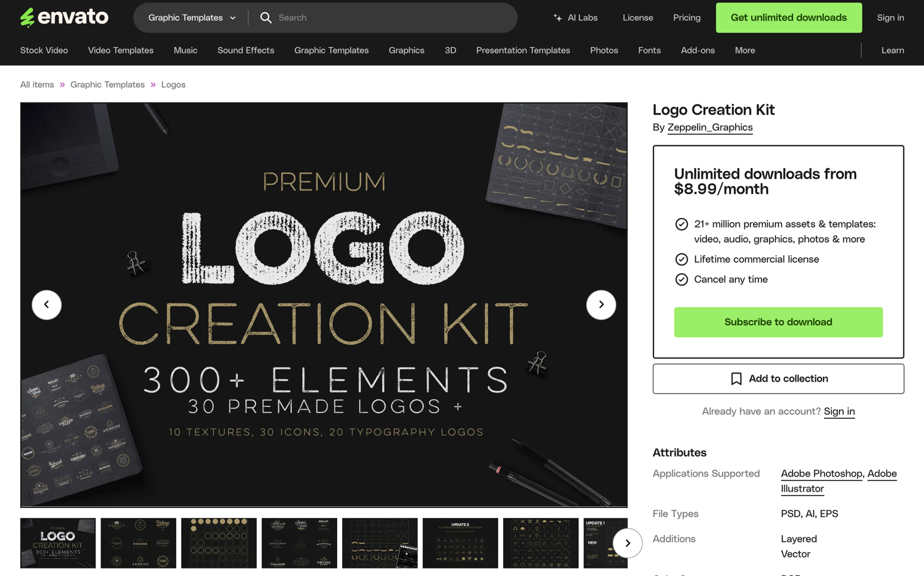Select the second thumbnail with vintage badges

138,543
